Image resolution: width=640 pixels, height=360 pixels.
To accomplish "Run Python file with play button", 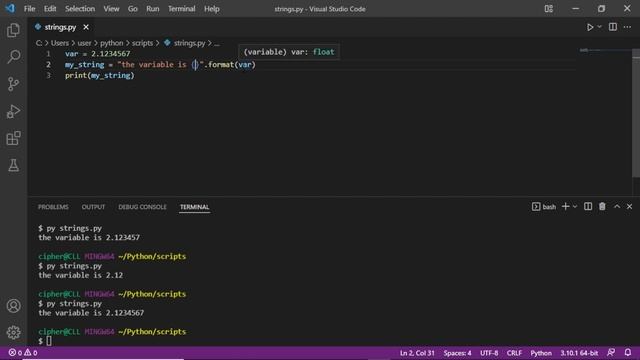I will click(590, 27).
